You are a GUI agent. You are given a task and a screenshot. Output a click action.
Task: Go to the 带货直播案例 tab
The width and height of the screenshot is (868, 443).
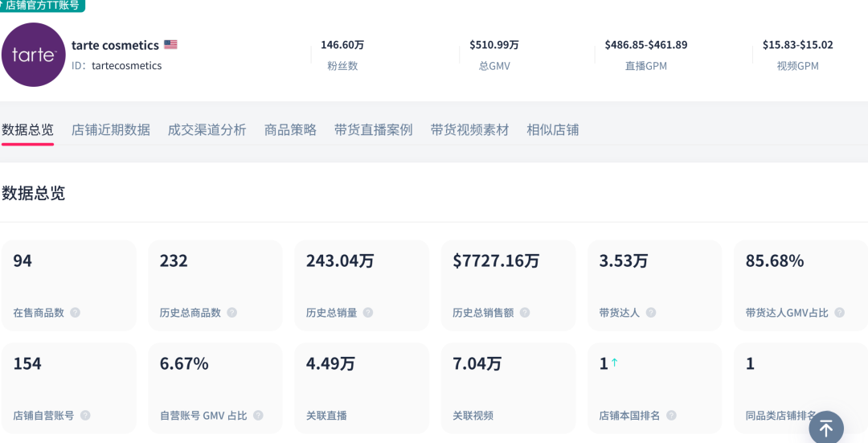[x=373, y=129]
